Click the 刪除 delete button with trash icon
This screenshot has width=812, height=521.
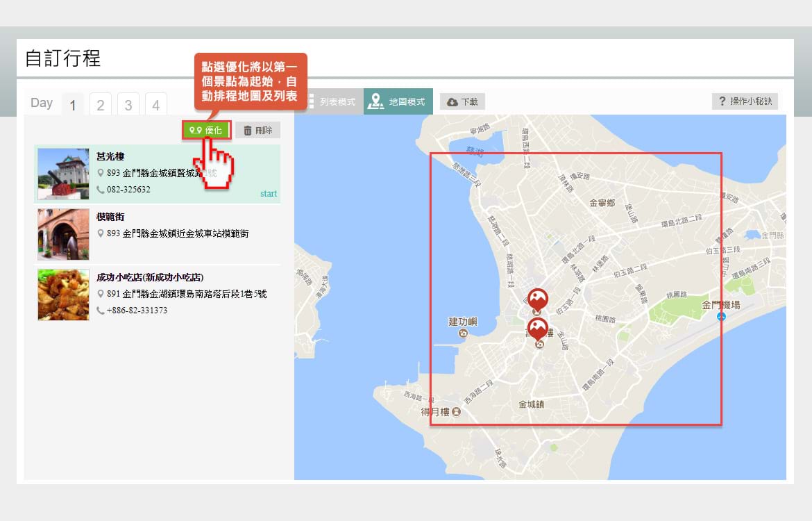(x=257, y=130)
